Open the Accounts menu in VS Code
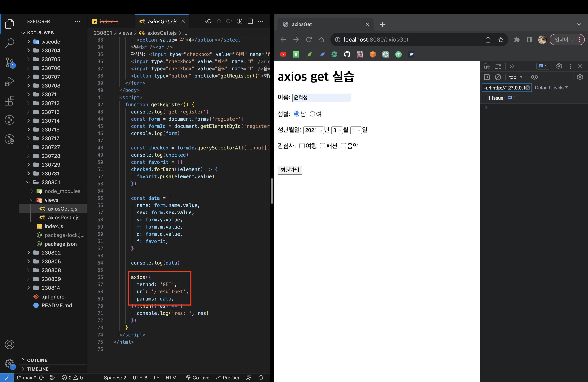Image resolution: width=588 pixels, height=382 pixels. pos(9,344)
